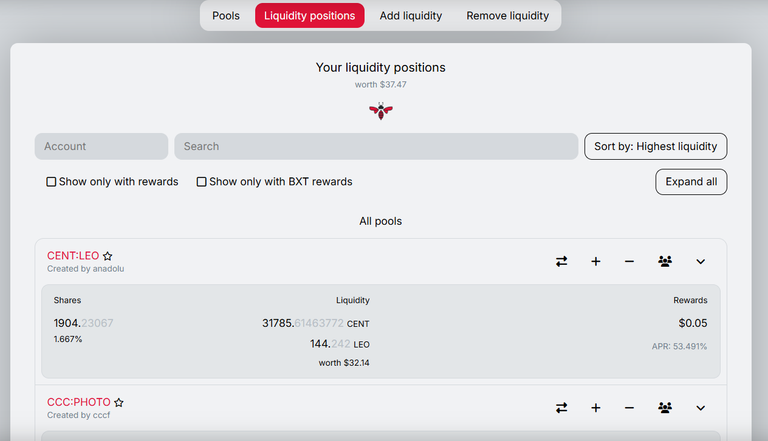
Task: Collapse the CENT:LEO pool chevron
Action: pyautogui.click(x=700, y=262)
